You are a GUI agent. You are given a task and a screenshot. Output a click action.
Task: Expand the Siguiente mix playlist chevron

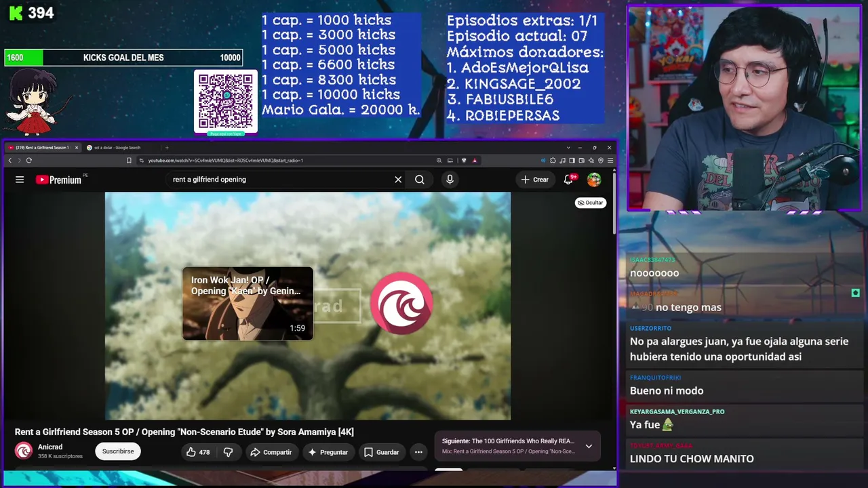[x=589, y=446]
